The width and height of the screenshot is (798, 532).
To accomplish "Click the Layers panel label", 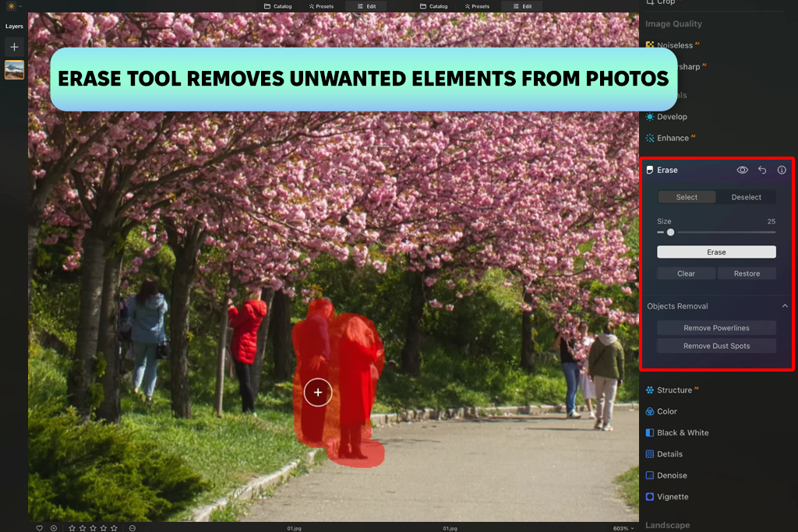I will click(14, 26).
